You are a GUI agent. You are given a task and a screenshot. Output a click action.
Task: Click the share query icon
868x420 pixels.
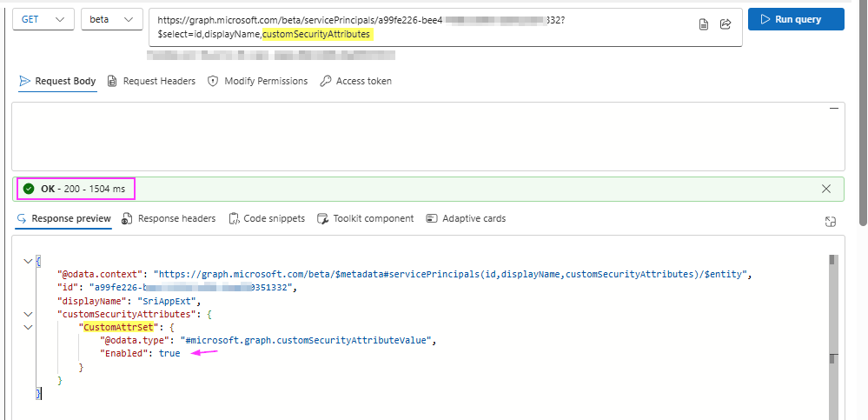pyautogui.click(x=726, y=23)
